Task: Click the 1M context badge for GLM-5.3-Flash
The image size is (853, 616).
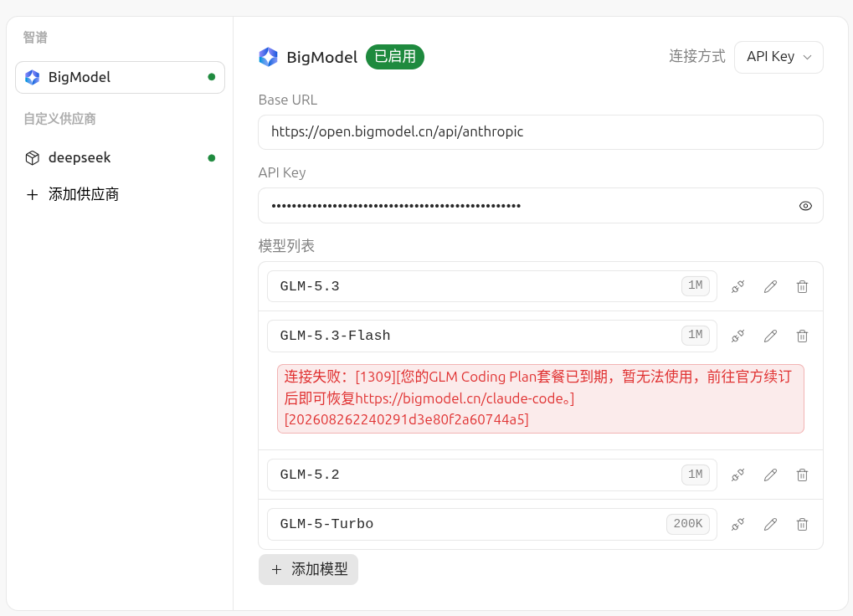Action: pos(696,336)
